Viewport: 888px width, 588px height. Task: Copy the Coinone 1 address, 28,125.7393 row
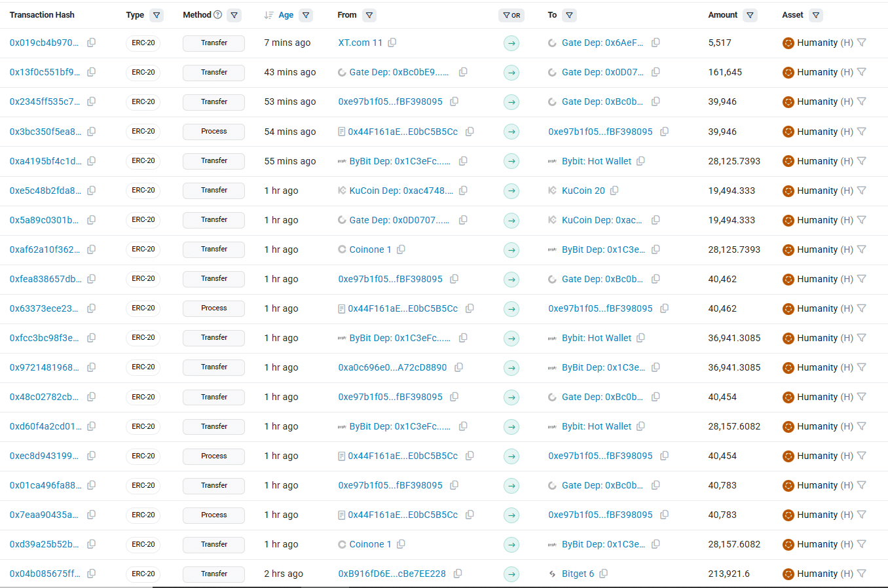[401, 249]
